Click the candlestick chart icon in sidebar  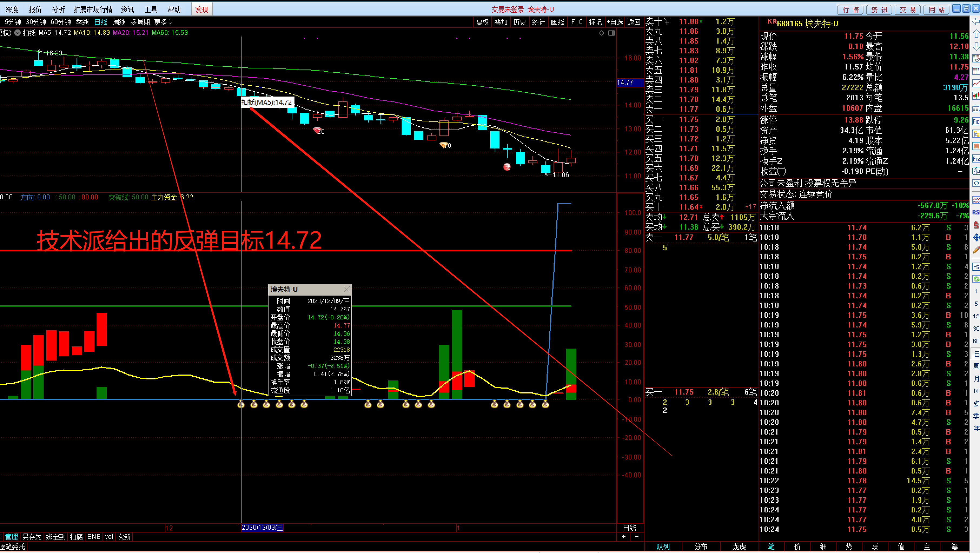[x=976, y=95]
